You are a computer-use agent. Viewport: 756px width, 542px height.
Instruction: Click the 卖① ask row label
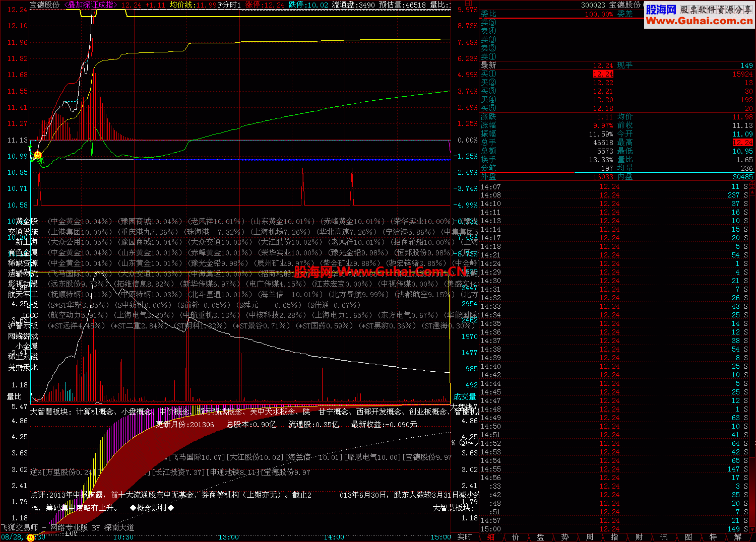(x=488, y=56)
